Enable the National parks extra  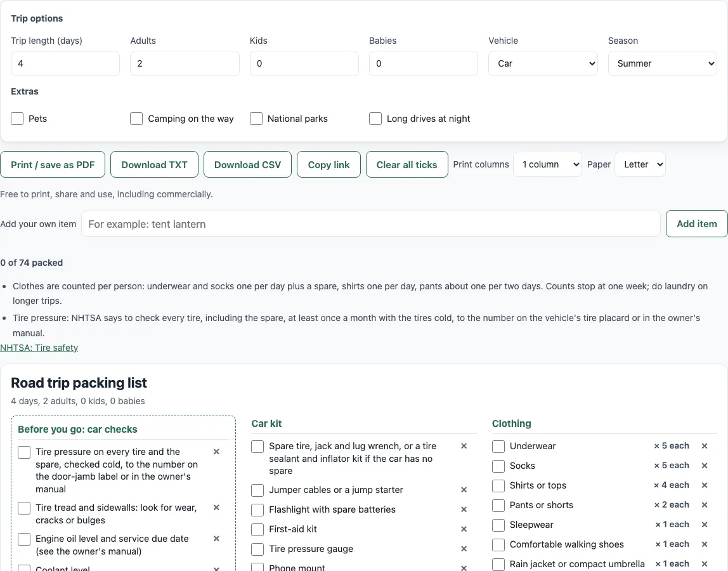(256, 119)
